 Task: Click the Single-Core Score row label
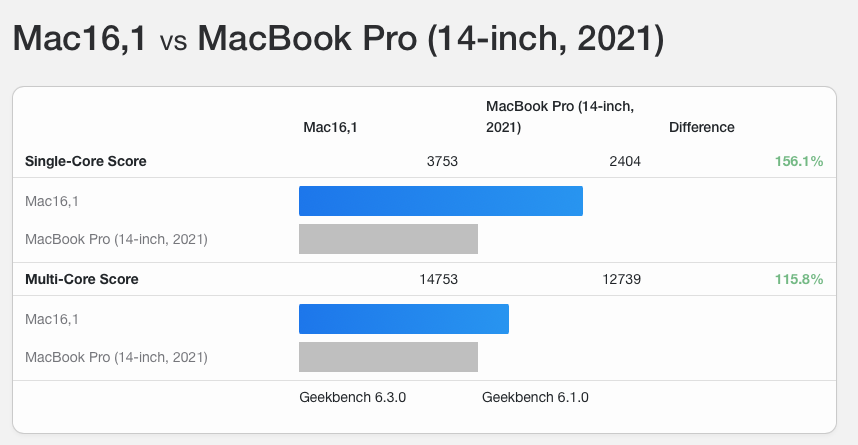click(x=86, y=161)
